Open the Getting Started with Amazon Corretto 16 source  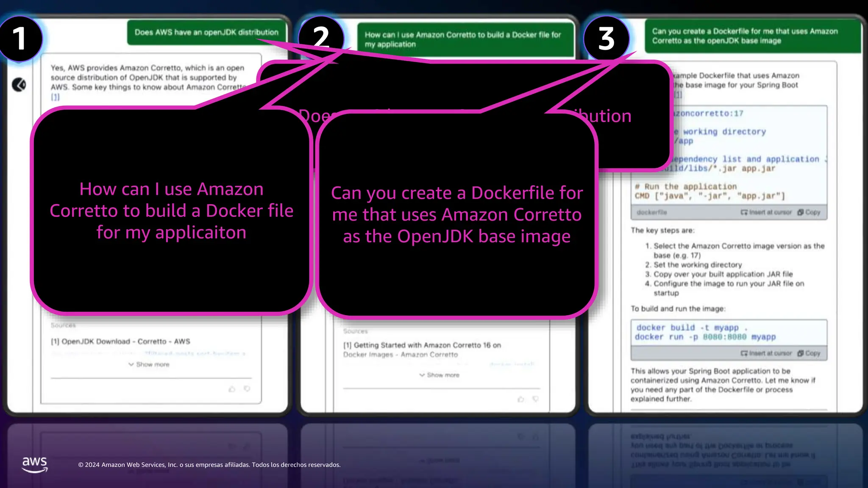pyautogui.click(x=422, y=350)
